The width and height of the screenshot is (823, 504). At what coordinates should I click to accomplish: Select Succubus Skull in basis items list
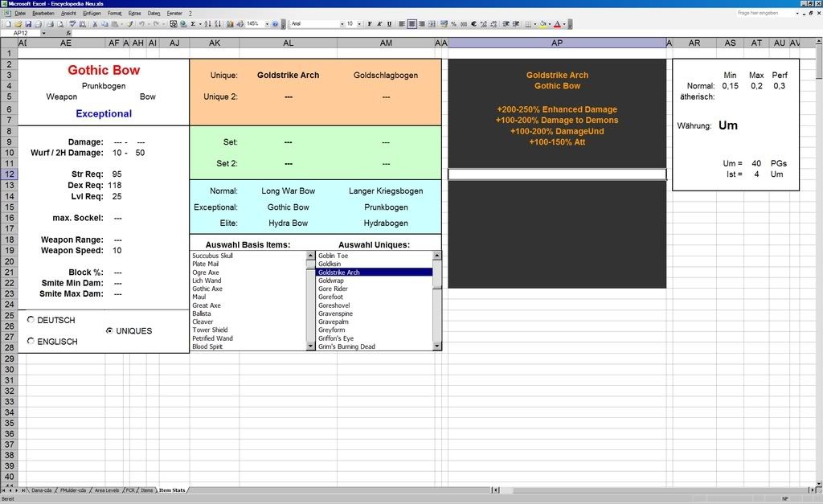click(212, 256)
